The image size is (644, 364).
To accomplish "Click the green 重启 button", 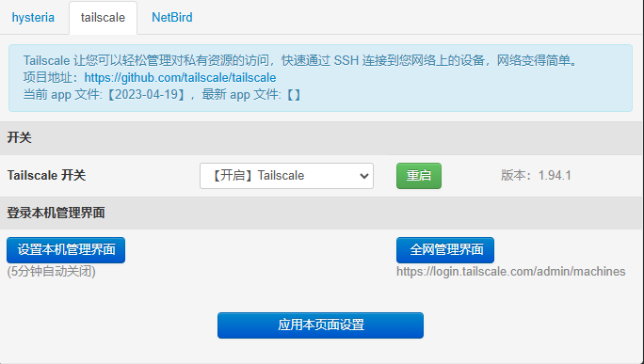I will (x=419, y=176).
